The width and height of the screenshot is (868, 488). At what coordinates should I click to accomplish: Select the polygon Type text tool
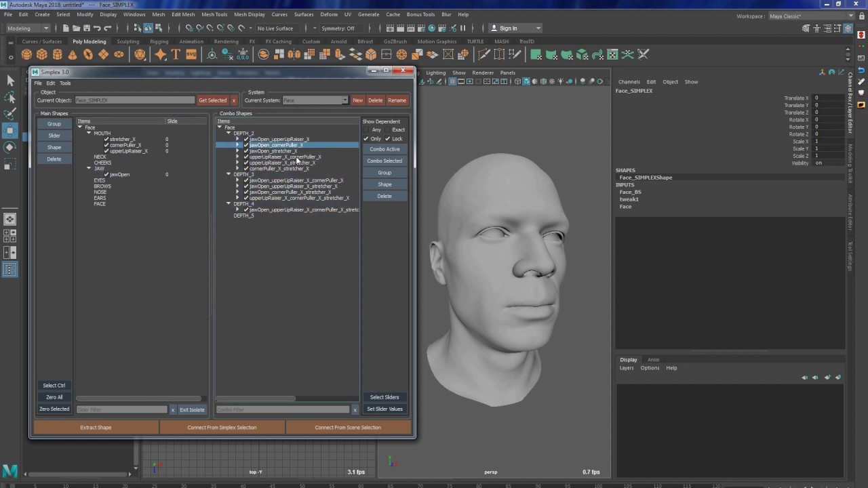coord(176,54)
